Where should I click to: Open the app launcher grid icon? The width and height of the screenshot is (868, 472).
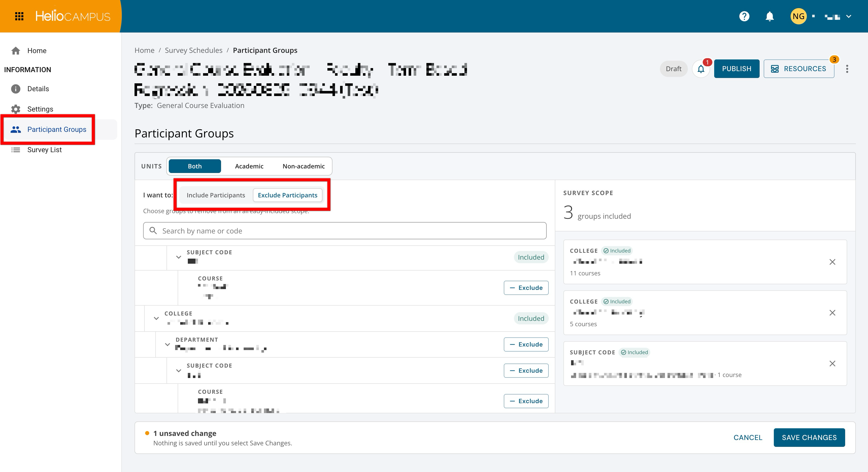point(19,16)
